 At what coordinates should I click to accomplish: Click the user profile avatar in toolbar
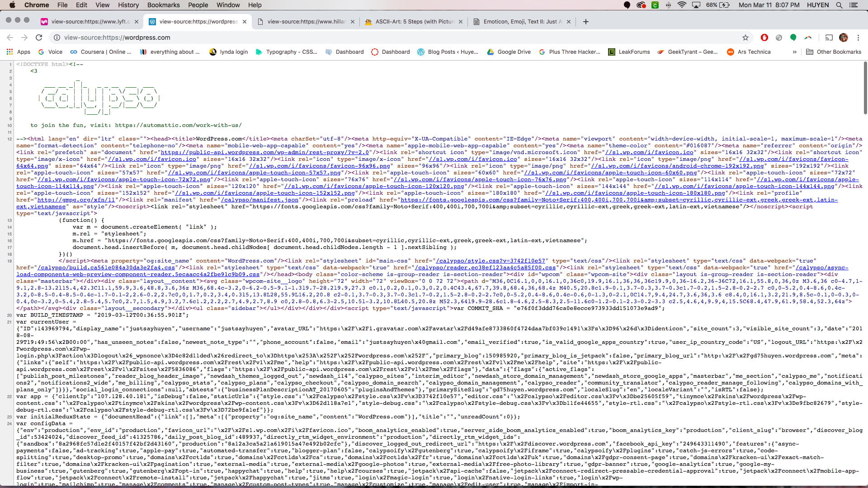tap(843, 38)
